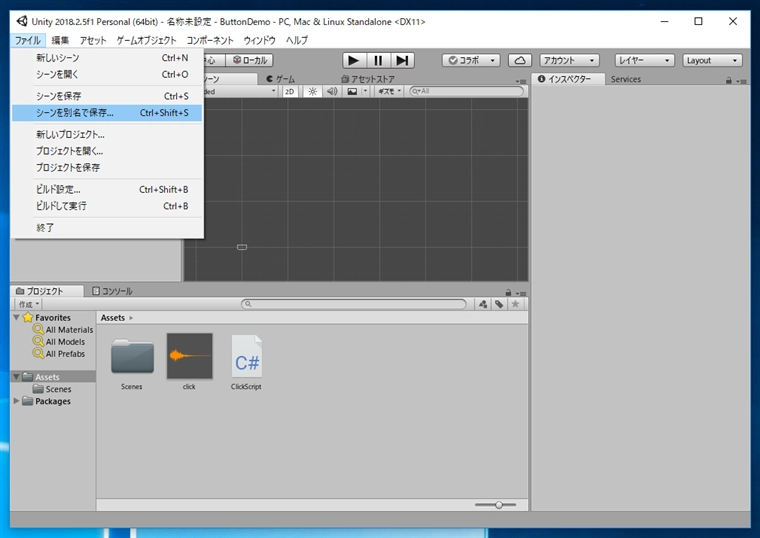Click the scene search field
Screen dimensions: 760x538
click(x=466, y=91)
